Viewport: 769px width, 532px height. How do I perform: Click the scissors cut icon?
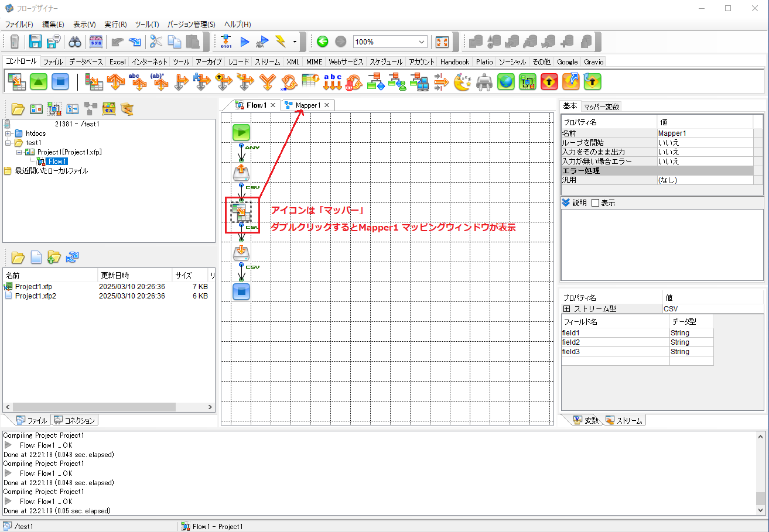pos(156,42)
